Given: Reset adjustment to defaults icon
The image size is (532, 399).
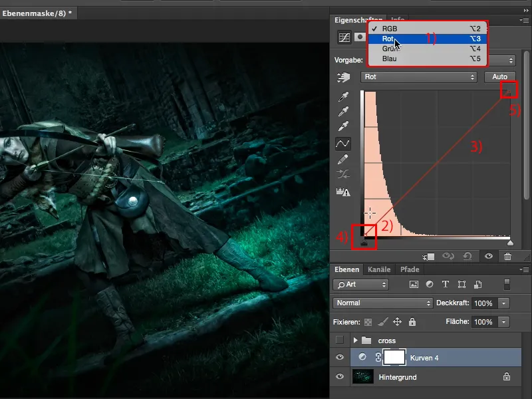Looking at the screenshot, I should (467, 256).
